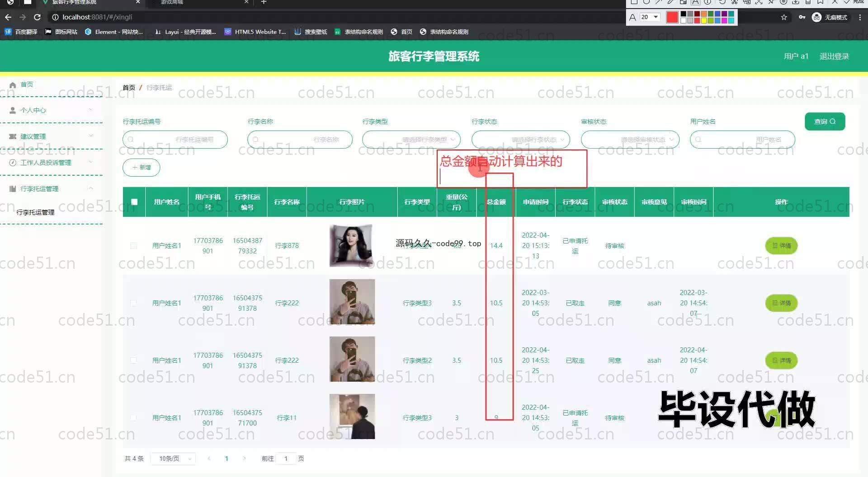Open the 10条/页 page size dropdown
The height and width of the screenshot is (477, 868).
(173, 458)
